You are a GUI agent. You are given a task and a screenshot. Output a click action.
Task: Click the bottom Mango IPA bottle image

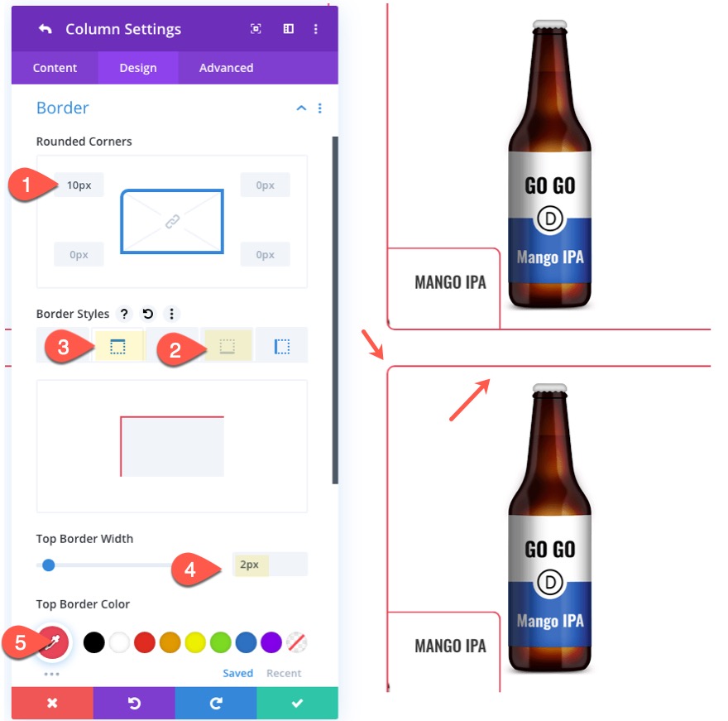click(x=549, y=528)
